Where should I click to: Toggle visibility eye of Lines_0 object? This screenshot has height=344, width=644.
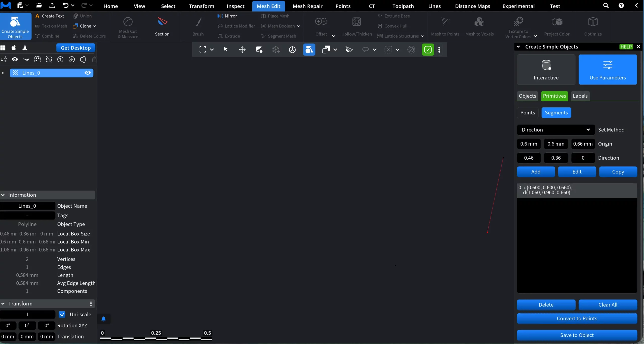(x=88, y=73)
